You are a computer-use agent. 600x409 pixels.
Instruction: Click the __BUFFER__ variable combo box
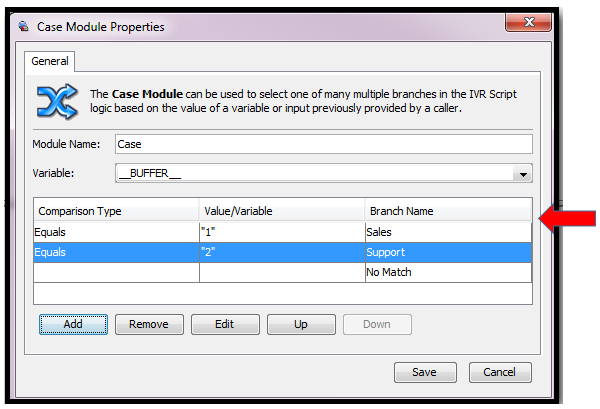(x=313, y=173)
